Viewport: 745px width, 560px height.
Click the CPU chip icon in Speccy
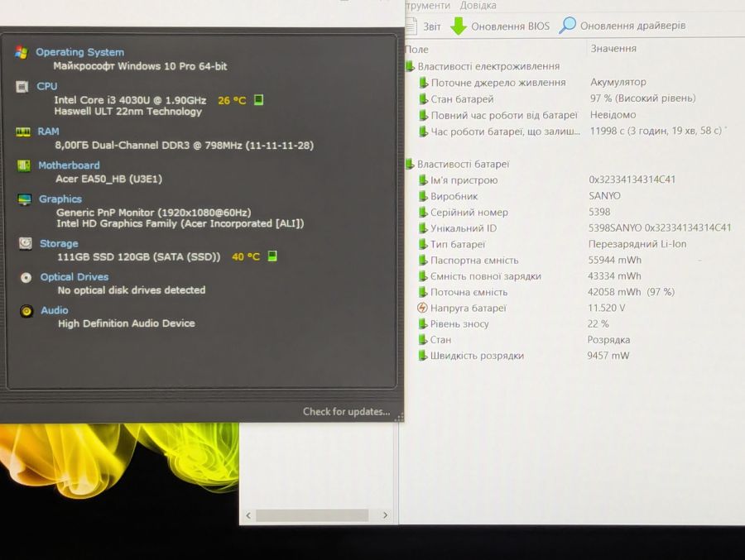click(x=22, y=87)
